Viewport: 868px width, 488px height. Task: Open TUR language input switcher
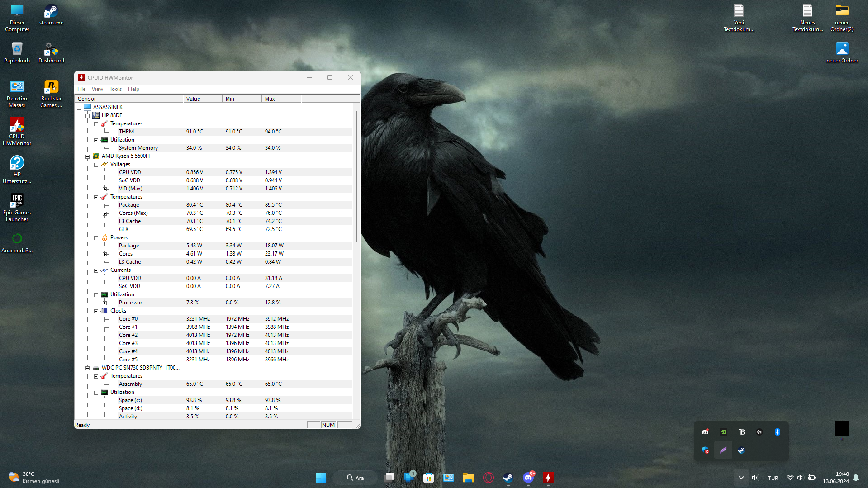773,478
